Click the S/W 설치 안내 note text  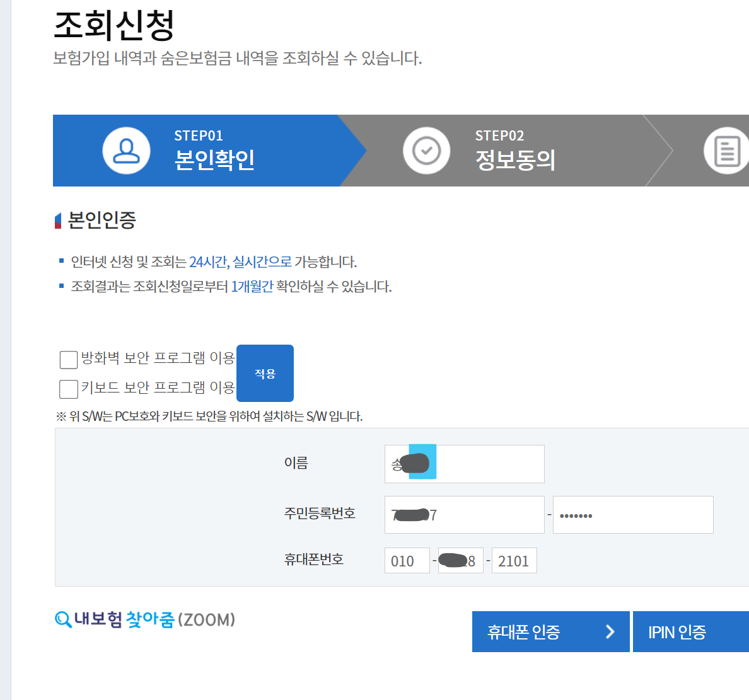point(209,416)
